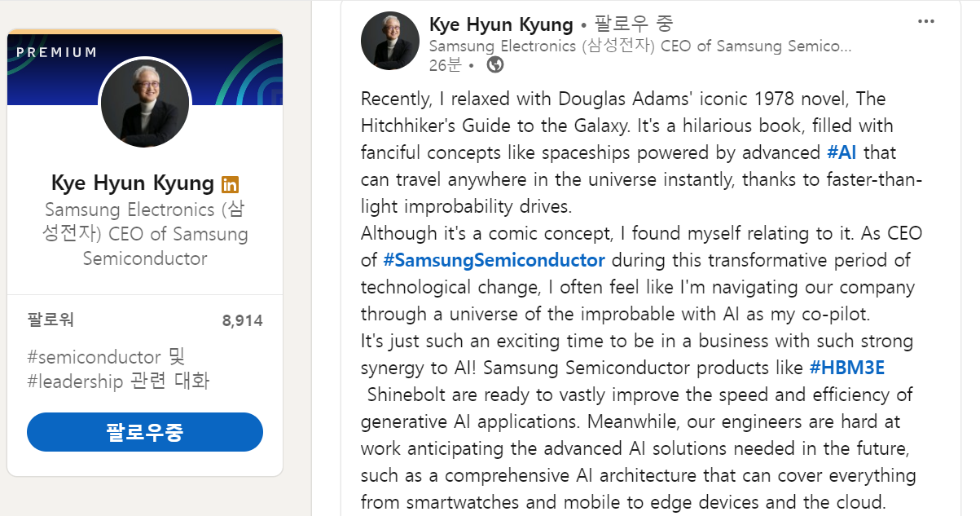Image resolution: width=980 pixels, height=516 pixels.
Task: Click the circular profile photo on the Premium card
Action: click(x=144, y=102)
